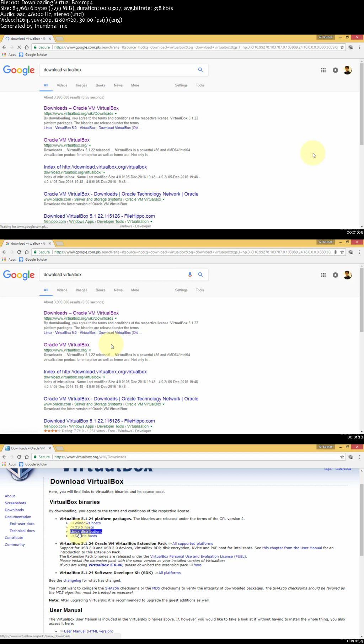Screen dimensions: 364x644
Task: Go back from the VirtualBox Downloads page
Action: pyautogui.click(x=4, y=457)
